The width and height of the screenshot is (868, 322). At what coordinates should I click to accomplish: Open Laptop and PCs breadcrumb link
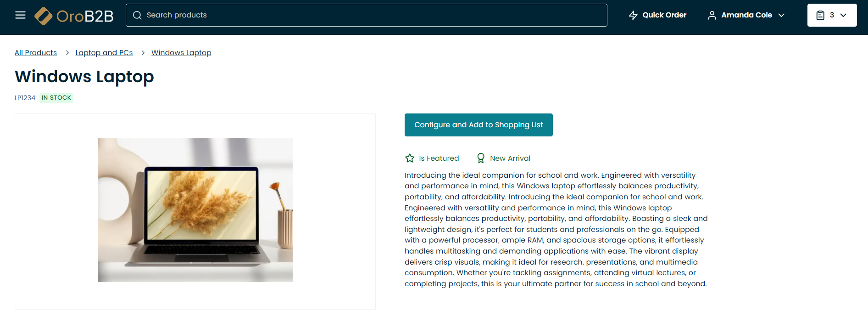104,53
